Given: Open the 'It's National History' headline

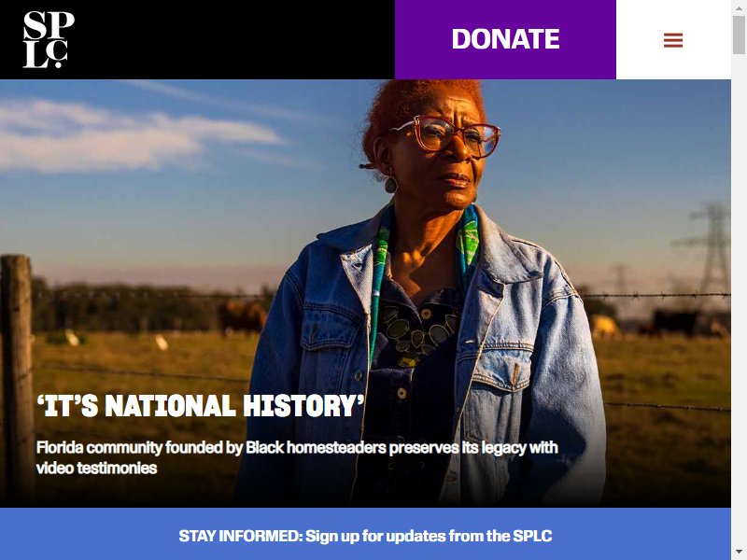Looking at the screenshot, I should point(201,406).
